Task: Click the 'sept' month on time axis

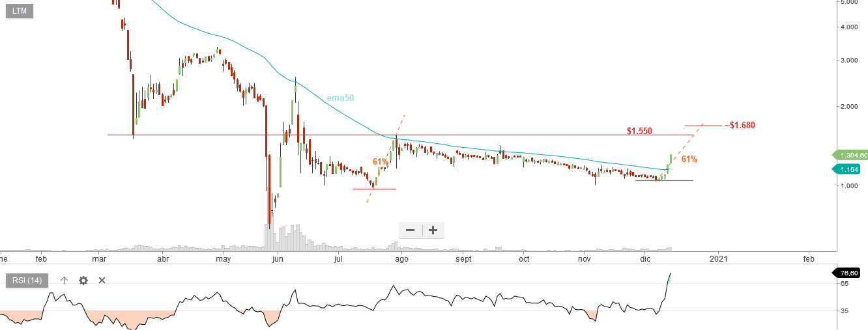Action: click(463, 258)
